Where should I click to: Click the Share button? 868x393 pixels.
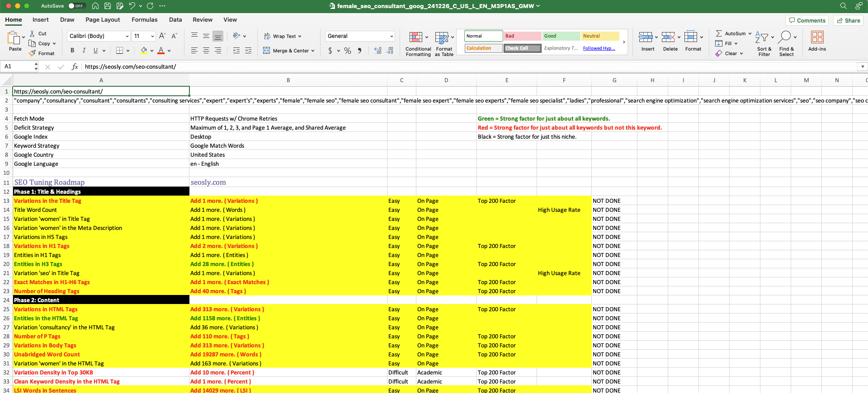pyautogui.click(x=848, y=20)
